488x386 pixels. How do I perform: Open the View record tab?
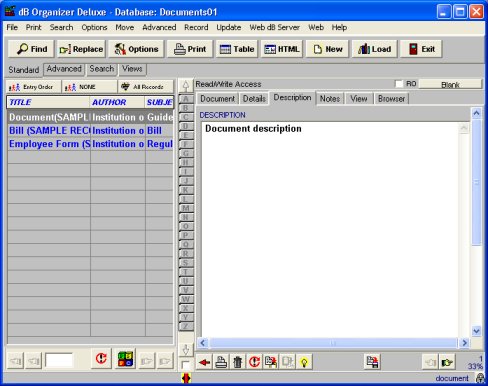358,99
